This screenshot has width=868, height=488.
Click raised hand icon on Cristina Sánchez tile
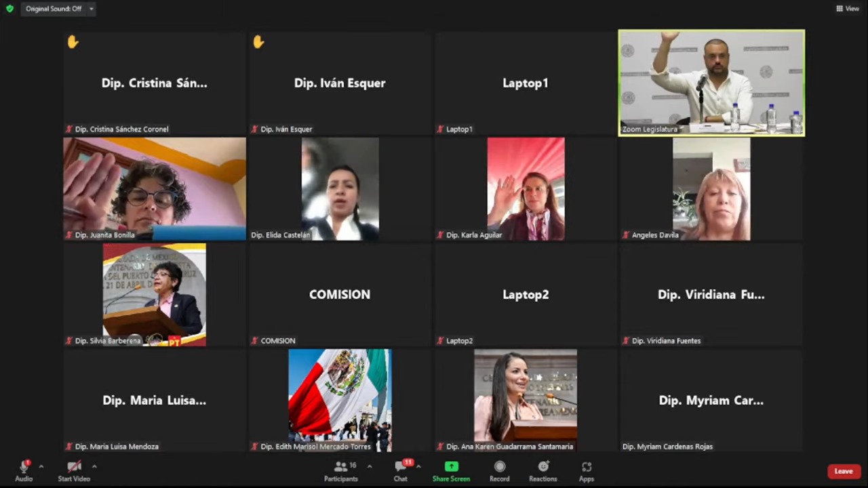click(x=73, y=42)
